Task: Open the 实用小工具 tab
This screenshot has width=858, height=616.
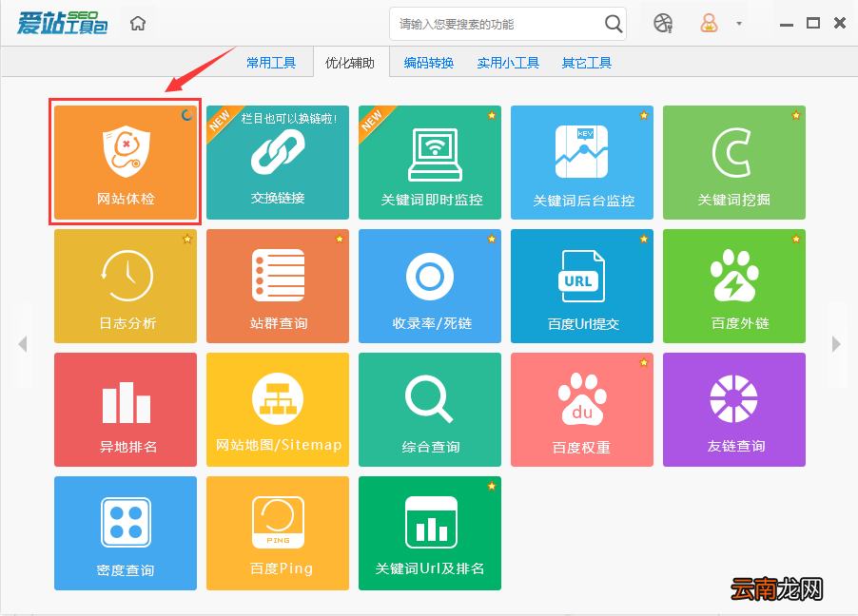Action: tap(508, 63)
